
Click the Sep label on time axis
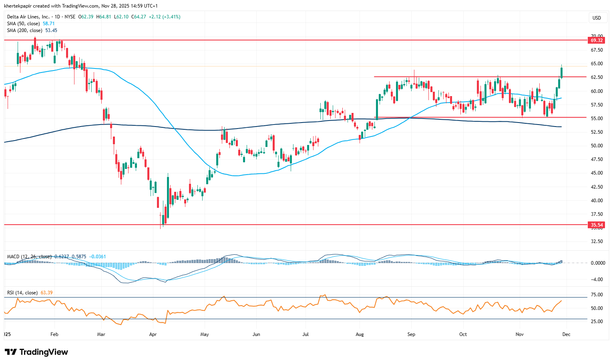[411, 334]
